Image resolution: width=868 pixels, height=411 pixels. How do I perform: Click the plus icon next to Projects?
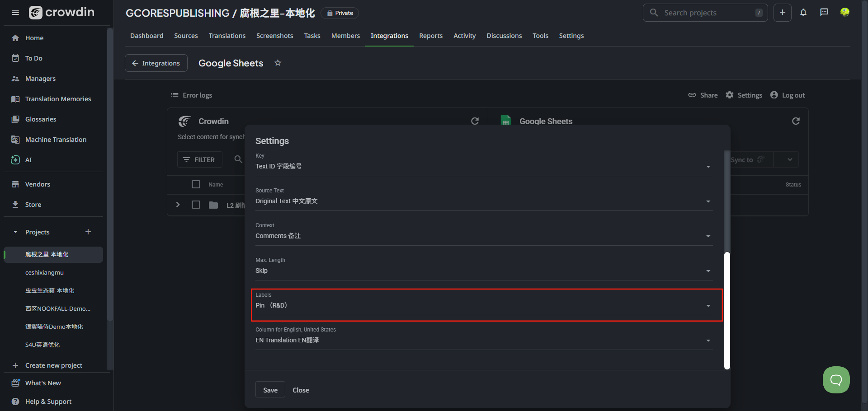coord(88,232)
